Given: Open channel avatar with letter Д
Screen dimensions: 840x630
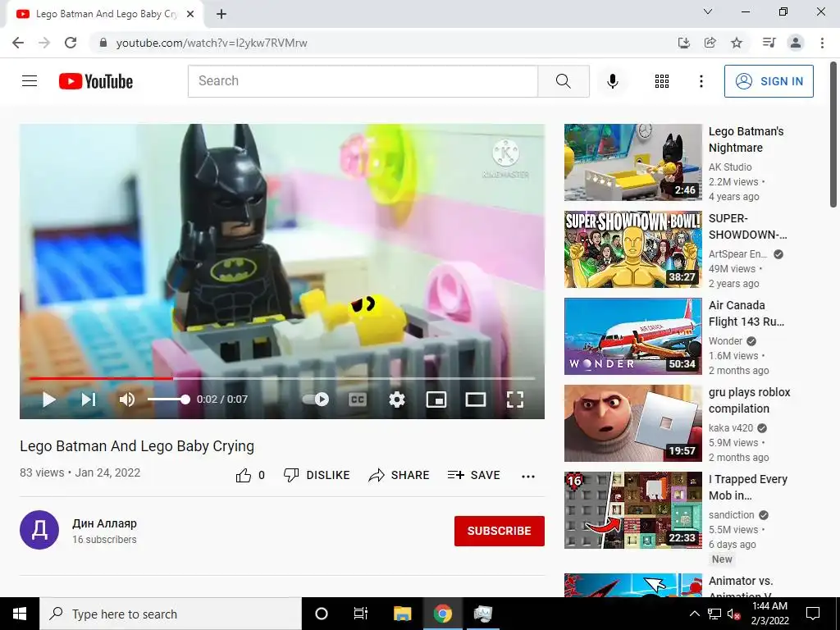Looking at the screenshot, I should click(39, 530).
